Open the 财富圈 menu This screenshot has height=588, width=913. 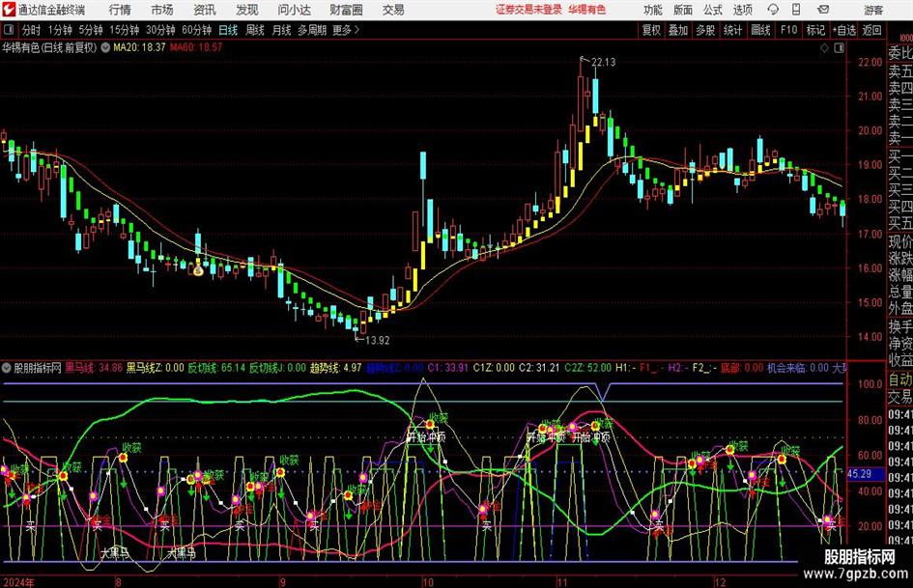pos(346,10)
